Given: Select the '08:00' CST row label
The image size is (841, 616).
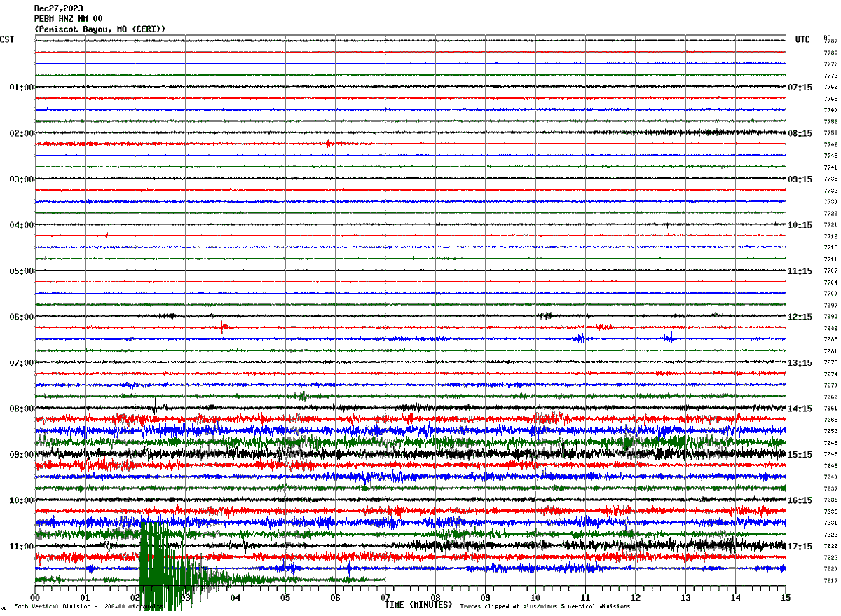Looking at the screenshot, I should pyautogui.click(x=22, y=409).
